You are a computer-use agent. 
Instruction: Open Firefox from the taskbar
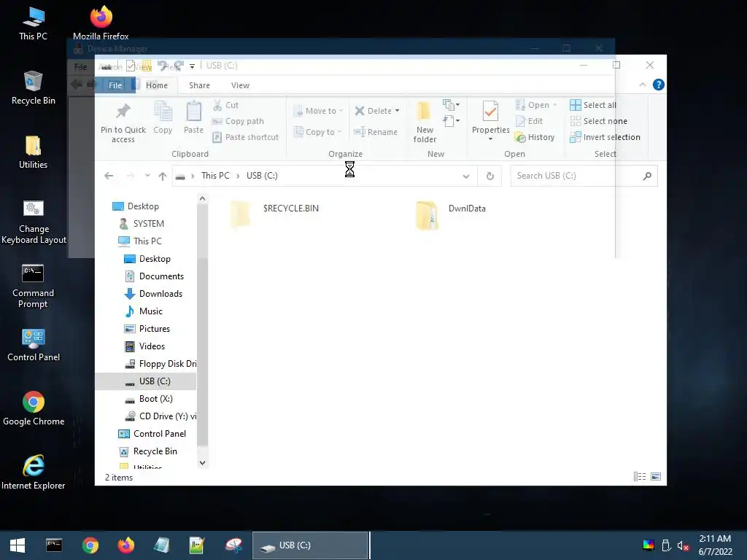pyautogui.click(x=126, y=545)
